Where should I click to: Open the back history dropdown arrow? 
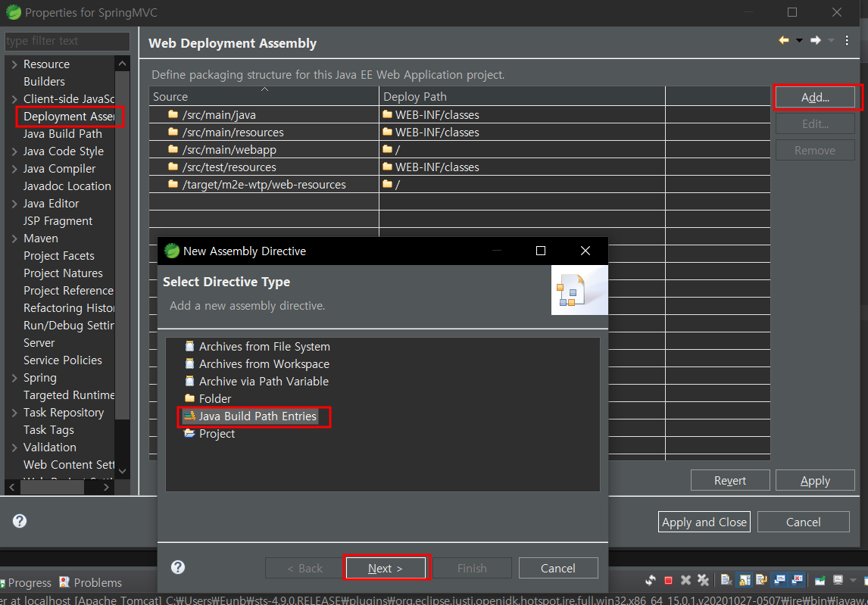pos(799,40)
